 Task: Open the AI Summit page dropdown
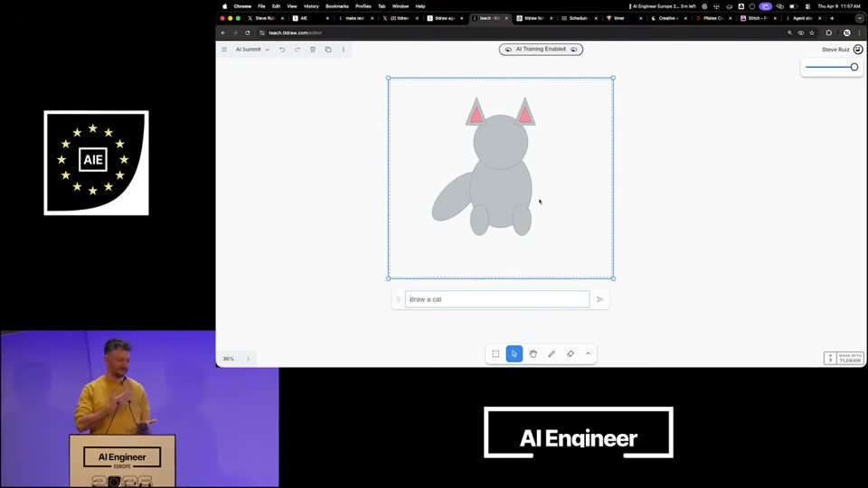coord(252,49)
